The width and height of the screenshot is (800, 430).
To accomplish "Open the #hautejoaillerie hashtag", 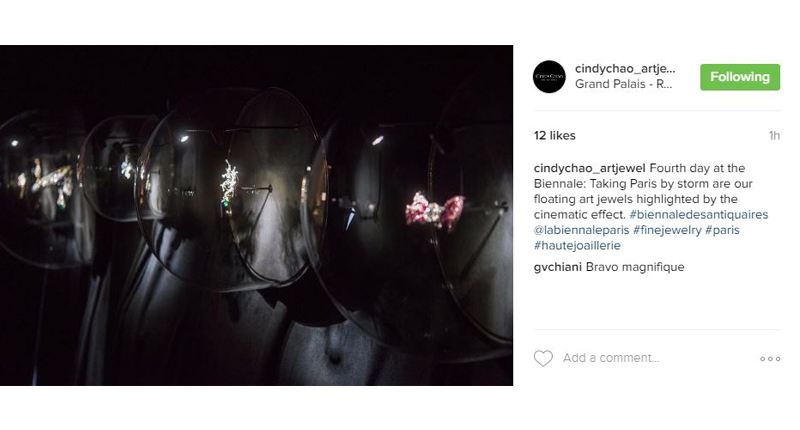I will (x=577, y=246).
